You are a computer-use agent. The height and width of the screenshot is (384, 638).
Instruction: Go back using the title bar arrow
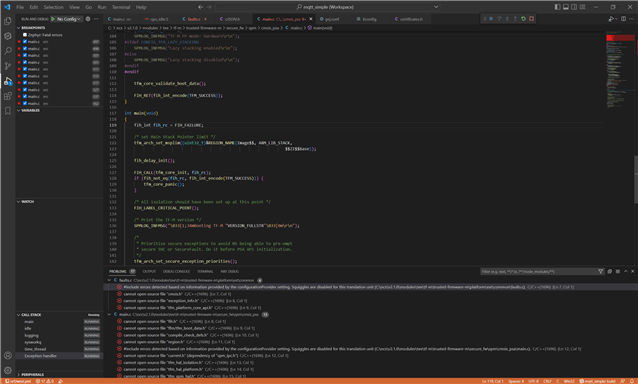[201, 7]
